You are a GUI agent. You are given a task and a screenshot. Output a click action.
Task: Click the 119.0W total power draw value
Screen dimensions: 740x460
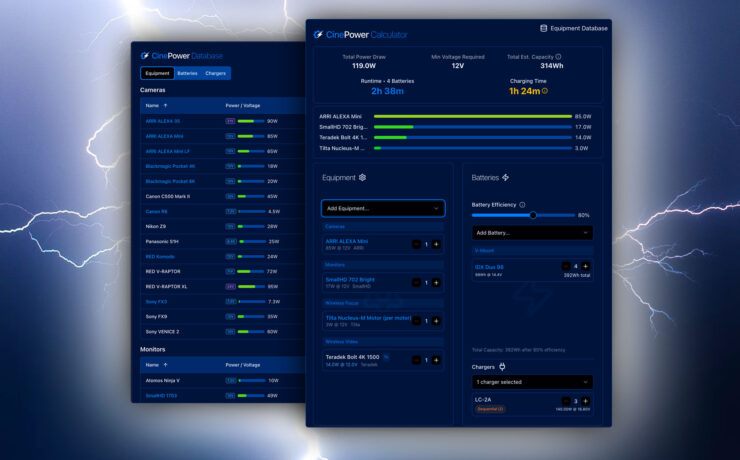[364, 66]
